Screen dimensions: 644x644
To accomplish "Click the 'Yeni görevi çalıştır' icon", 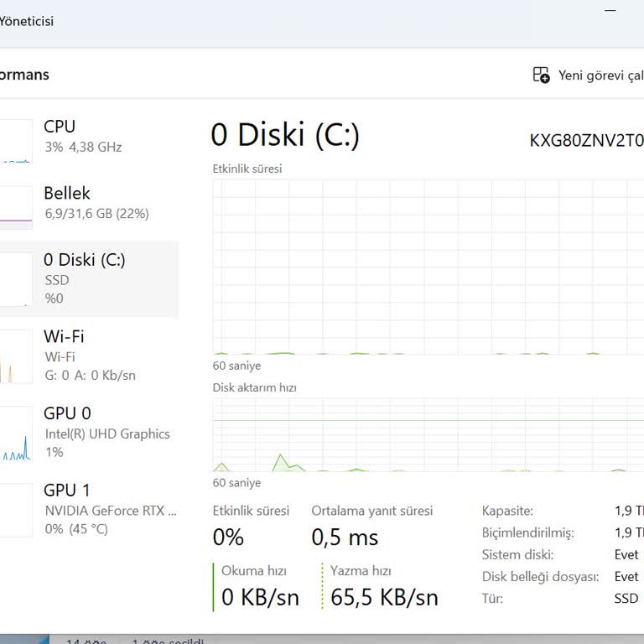I will [x=541, y=75].
